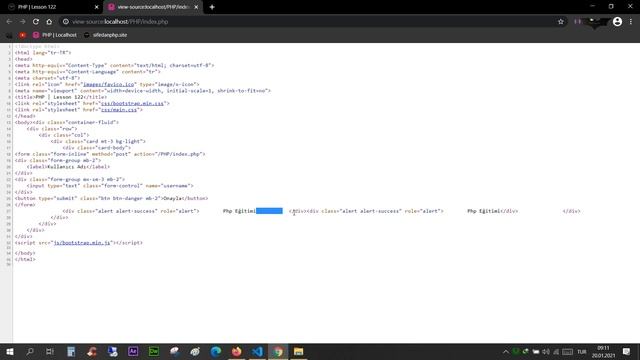Open the PHP | Localhost bookmark
The width and height of the screenshot is (640, 360).
[x=55, y=35]
